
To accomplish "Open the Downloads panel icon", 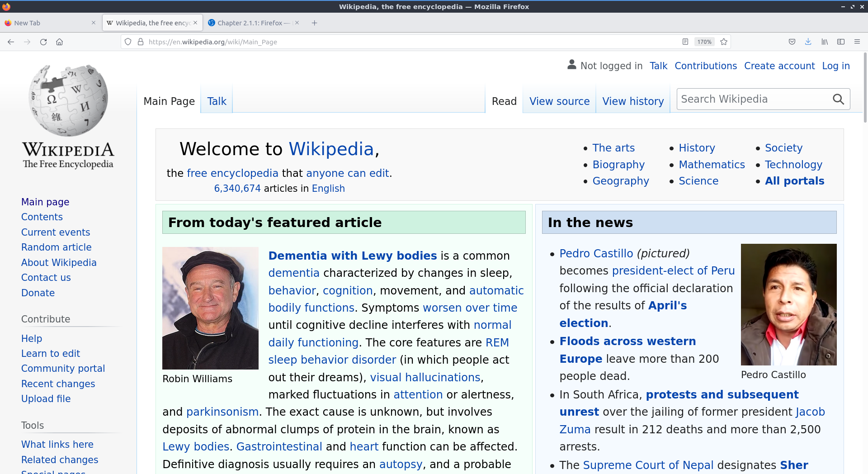I will [808, 42].
